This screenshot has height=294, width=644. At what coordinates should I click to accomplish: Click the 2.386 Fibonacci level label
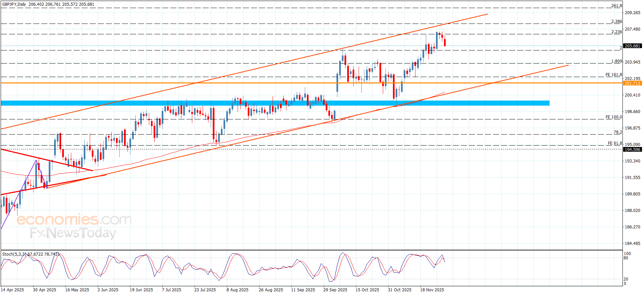coord(616,22)
